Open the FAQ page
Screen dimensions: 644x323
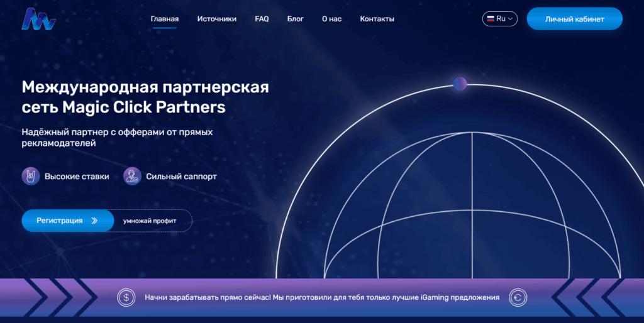[262, 19]
